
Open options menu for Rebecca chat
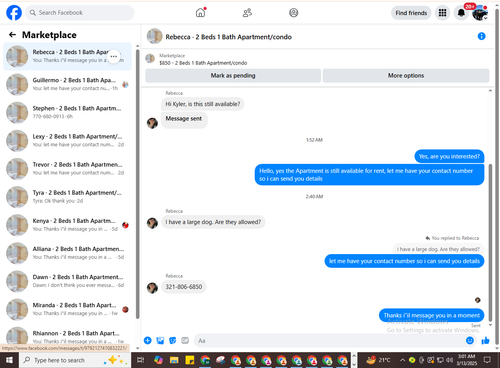pyautogui.click(x=114, y=56)
